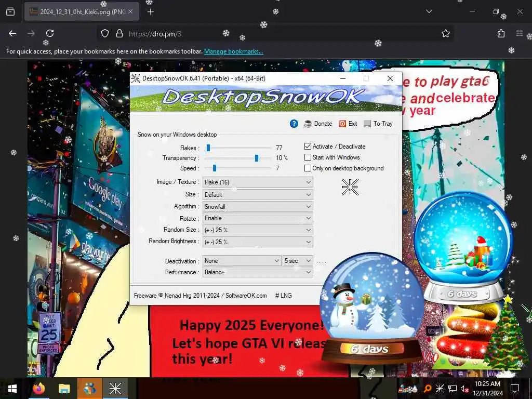The width and height of the screenshot is (532, 399).
Task: Click the Manage bookmarks link
Action: click(233, 51)
